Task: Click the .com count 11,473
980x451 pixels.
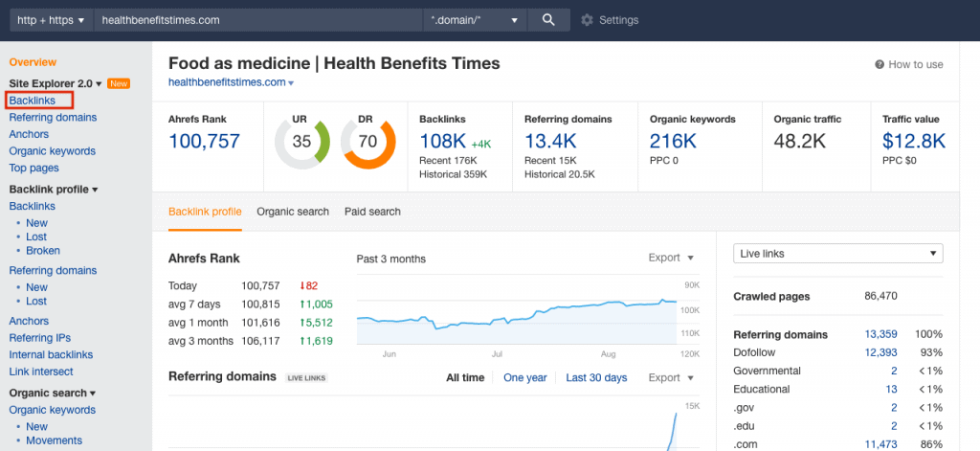Action: coord(881,444)
